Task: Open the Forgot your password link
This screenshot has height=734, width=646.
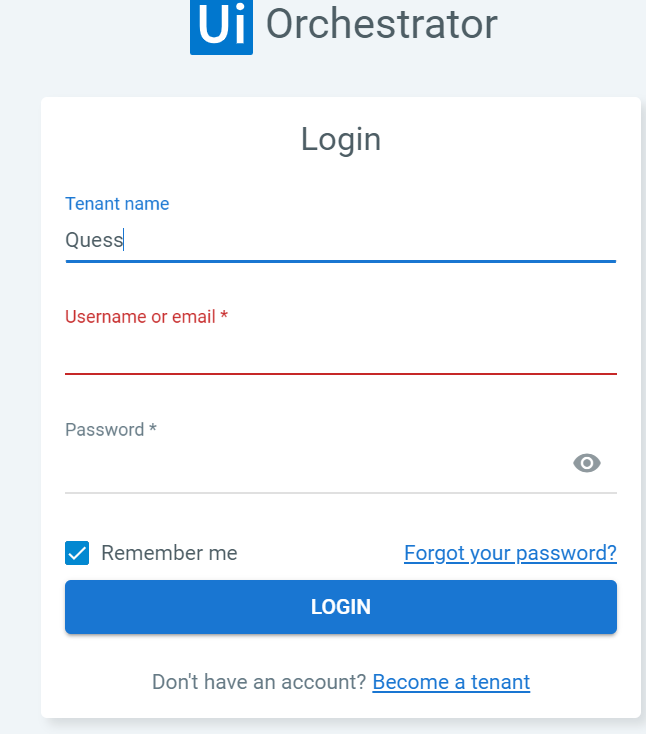Action: click(x=510, y=553)
